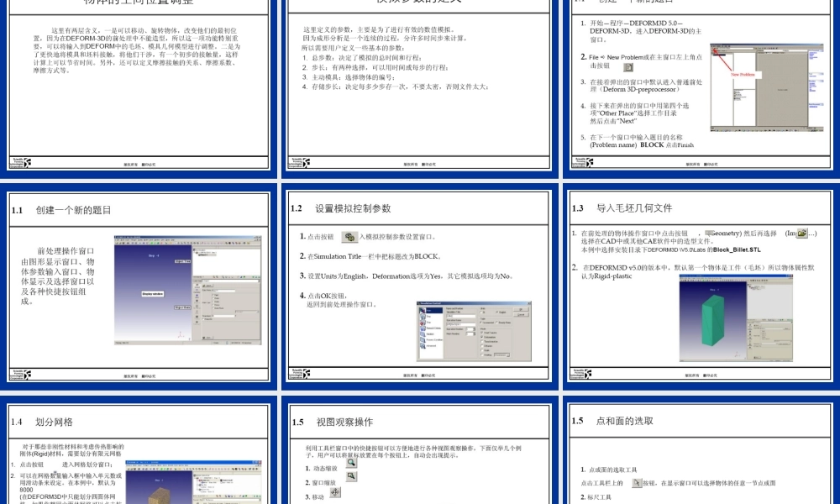Click the point selection tool icon in the 点和面的选取 slide
This screenshot has width=840, height=504.
coord(637,482)
